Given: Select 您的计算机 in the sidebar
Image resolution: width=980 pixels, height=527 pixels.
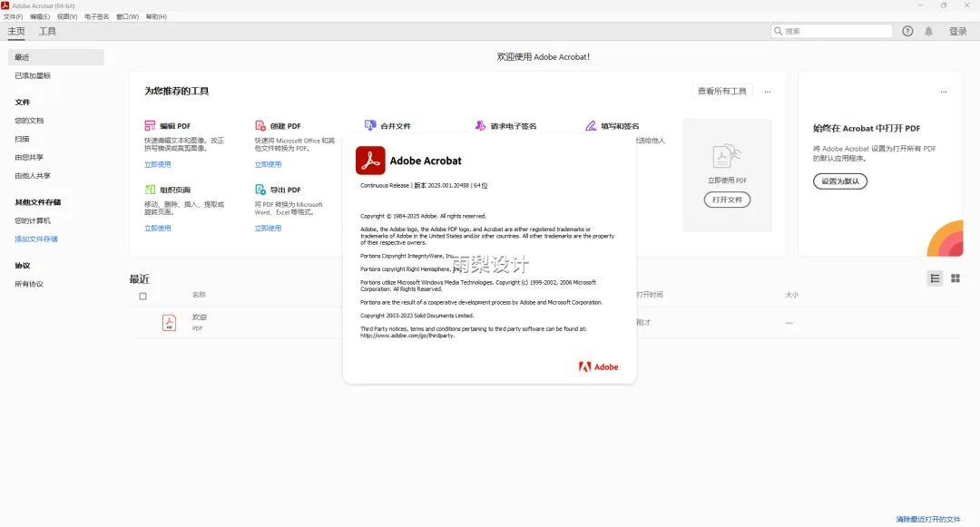Looking at the screenshot, I should point(33,221).
